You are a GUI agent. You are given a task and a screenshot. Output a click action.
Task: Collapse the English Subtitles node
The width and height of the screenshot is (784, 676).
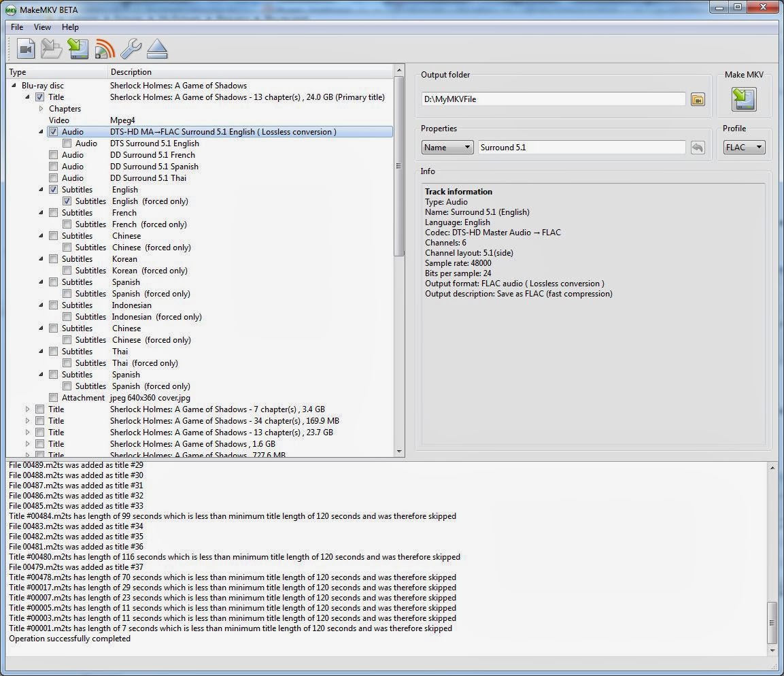coord(41,190)
